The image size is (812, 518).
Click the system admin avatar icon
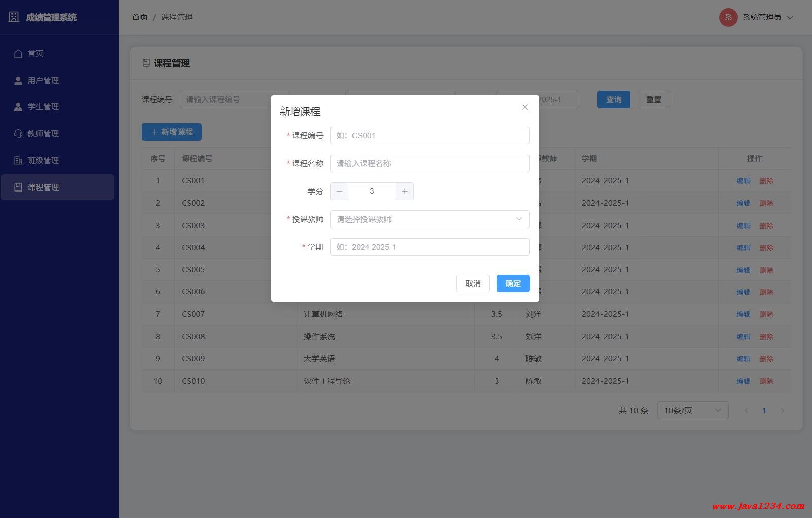click(x=728, y=17)
